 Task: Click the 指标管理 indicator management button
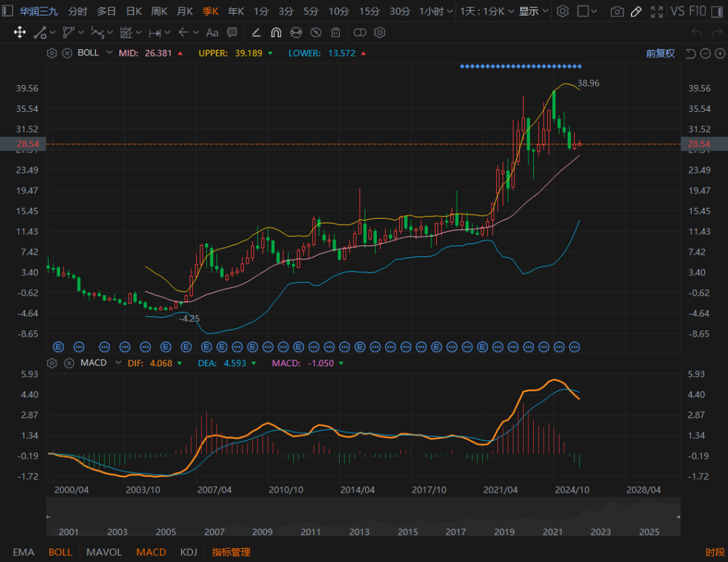coord(231,552)
